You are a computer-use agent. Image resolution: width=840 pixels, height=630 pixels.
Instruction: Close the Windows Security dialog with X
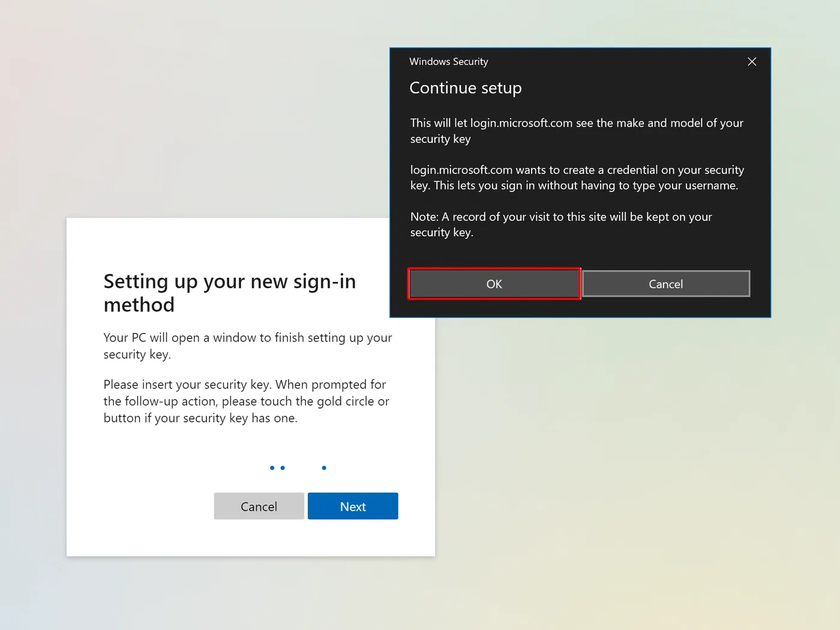[x=752, y=62]
